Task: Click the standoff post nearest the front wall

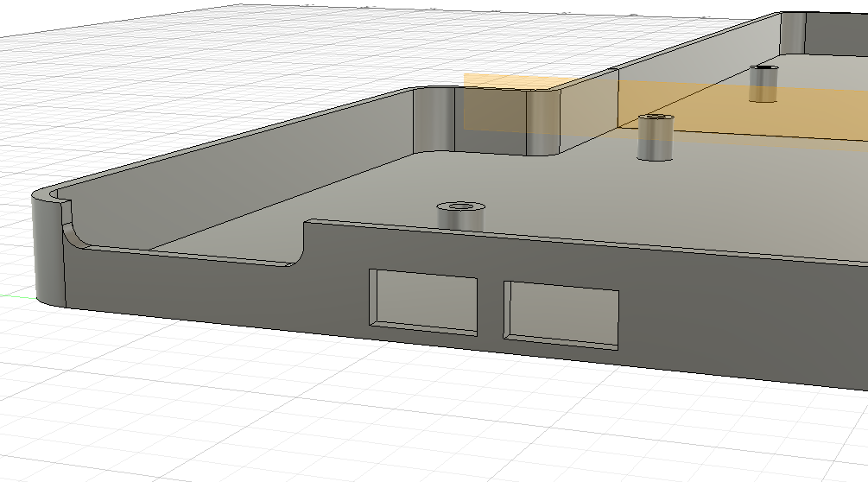Action: pyautogui.click(x=460, y=217)
